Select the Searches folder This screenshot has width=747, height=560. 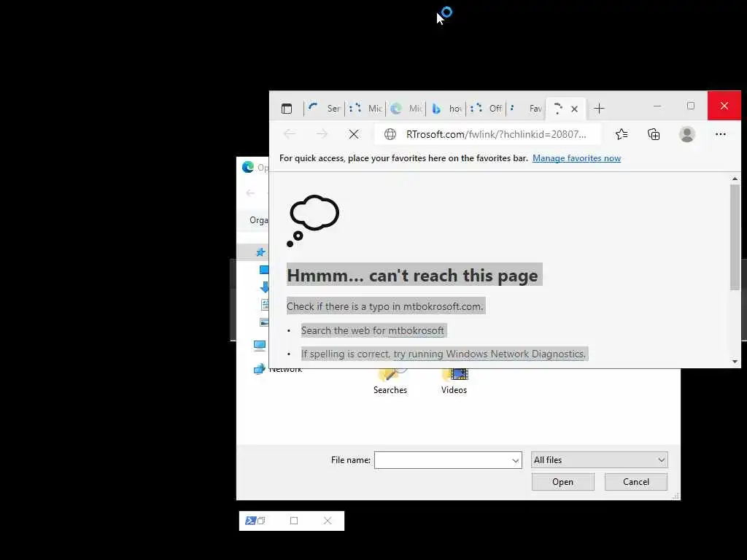coord(390,381)
